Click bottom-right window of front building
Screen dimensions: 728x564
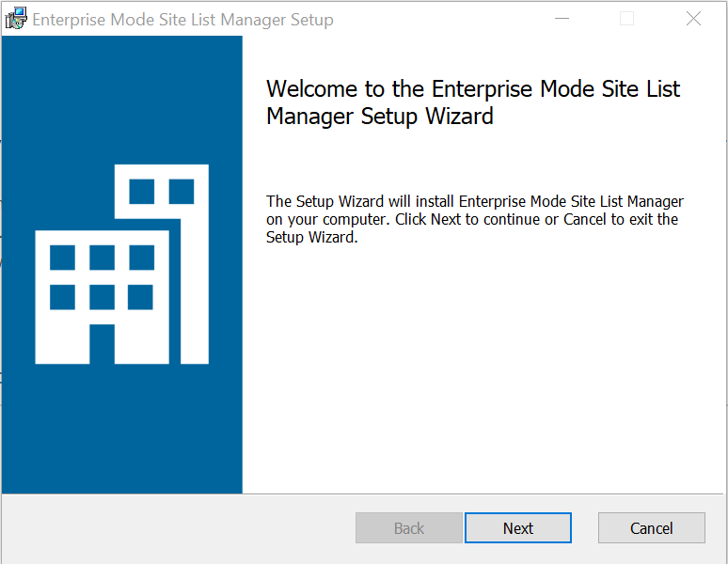(141, 297)
